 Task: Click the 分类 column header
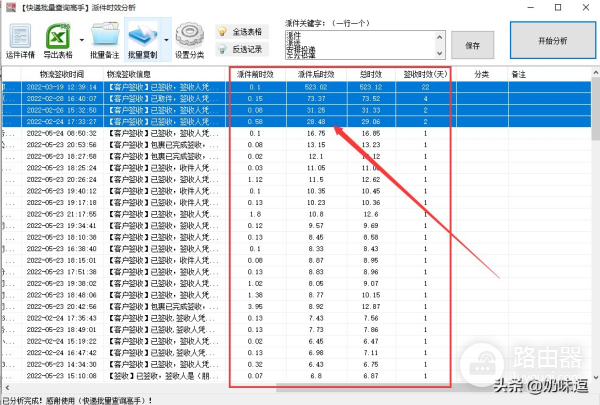point(482,74)
